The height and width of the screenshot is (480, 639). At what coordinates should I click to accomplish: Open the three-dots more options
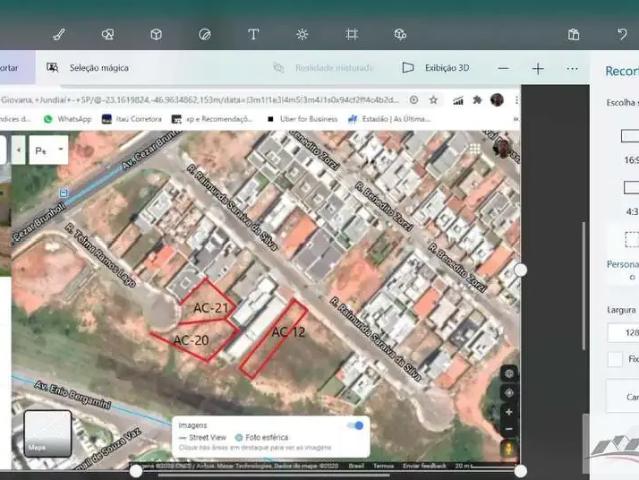coord(572,68)
